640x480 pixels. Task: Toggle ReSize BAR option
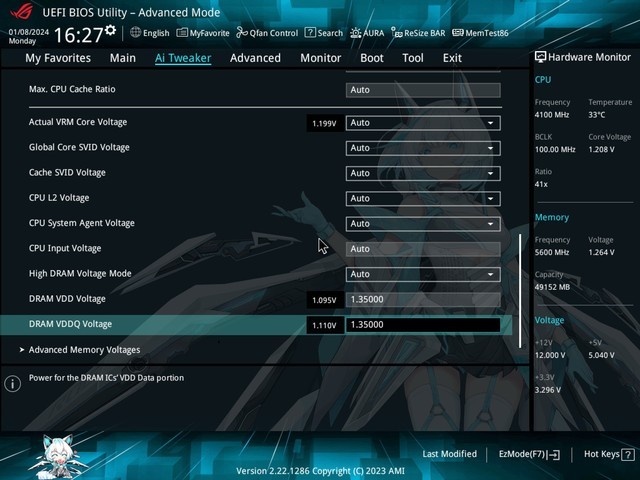418,33
